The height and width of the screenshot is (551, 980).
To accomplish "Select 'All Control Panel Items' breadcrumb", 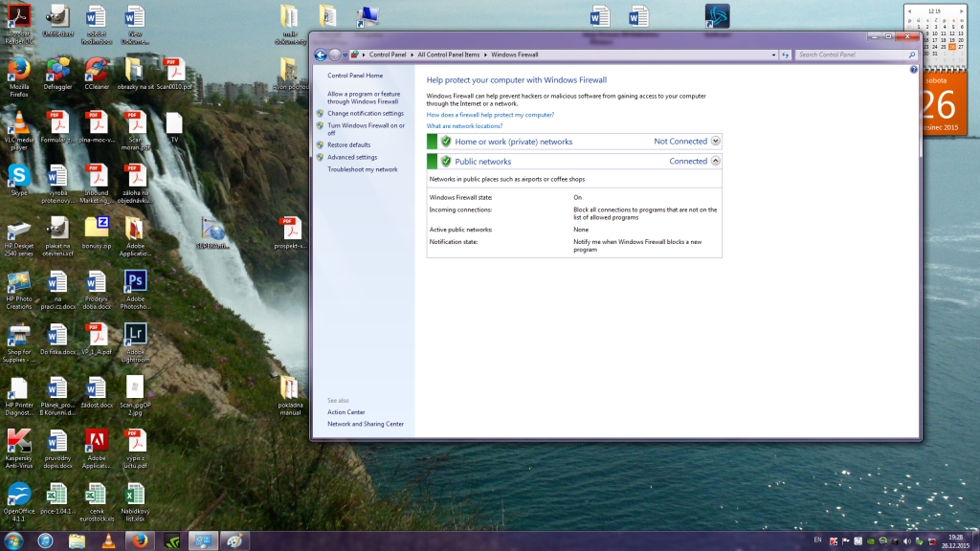I will [449, 55].
